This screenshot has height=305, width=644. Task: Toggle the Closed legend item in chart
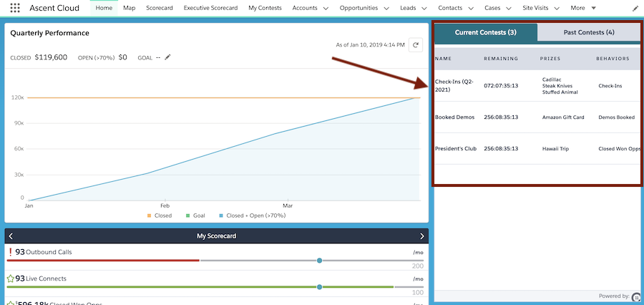[x=159, y=215]
